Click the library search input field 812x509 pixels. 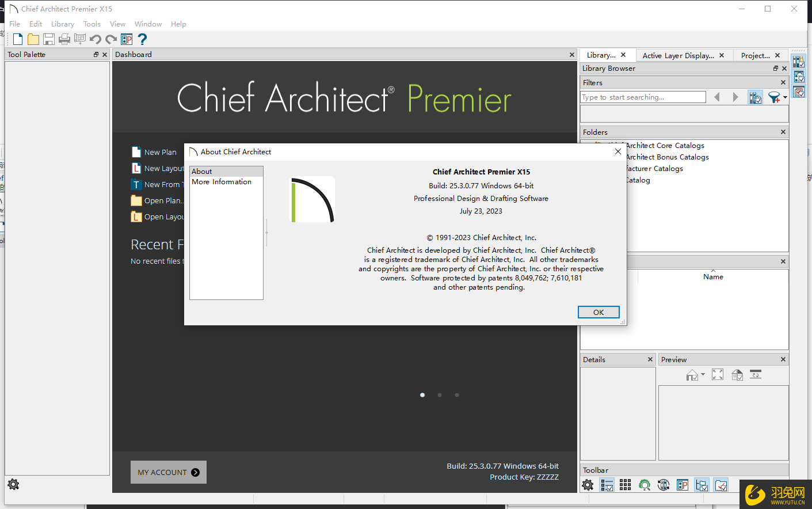[643, 97]
